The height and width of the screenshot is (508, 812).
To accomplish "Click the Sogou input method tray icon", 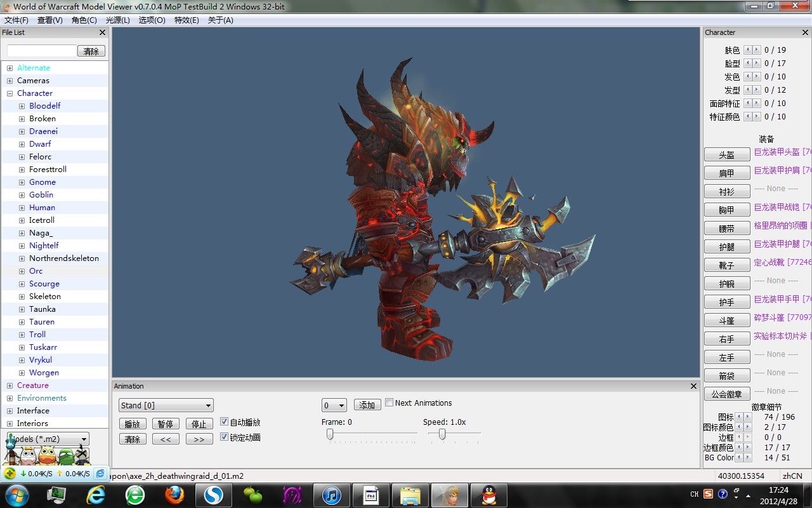I will (x=708, y=493).
